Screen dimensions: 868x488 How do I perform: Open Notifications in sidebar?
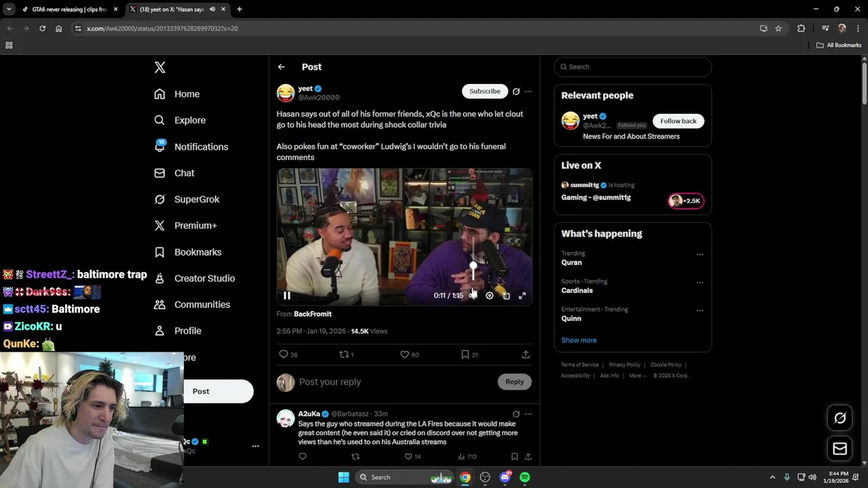191,146
